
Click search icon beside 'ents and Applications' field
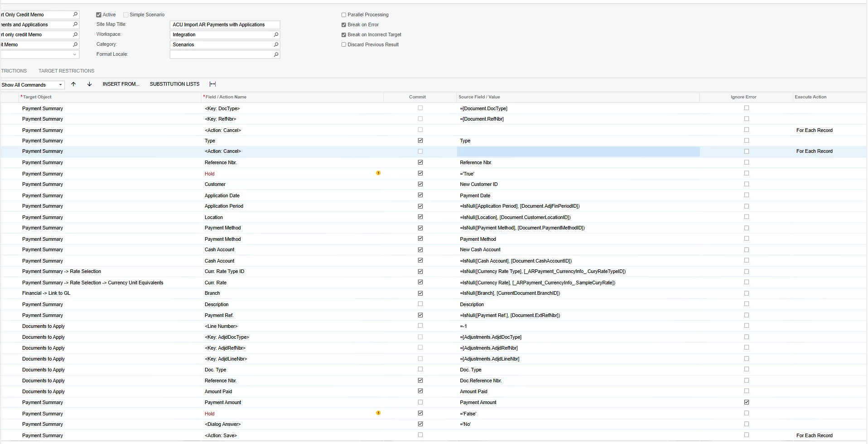click(x=75, y=24)
